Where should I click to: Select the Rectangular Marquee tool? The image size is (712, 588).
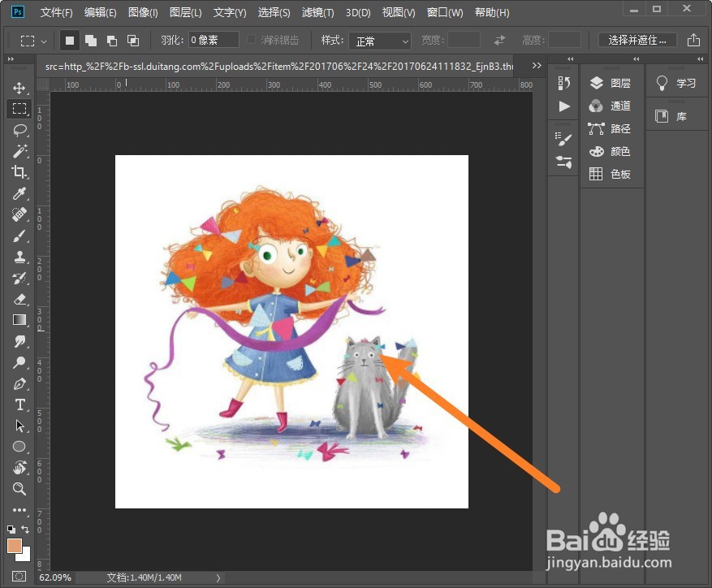[x=19, y=109]
